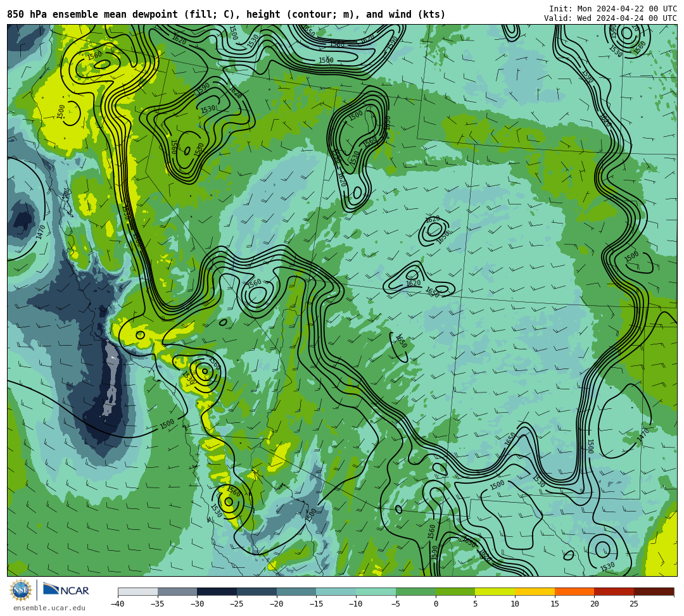Click the yellow-green 5 to 10 swatch
The height and width of the screenshot is (616, 684).
[495, 591]
